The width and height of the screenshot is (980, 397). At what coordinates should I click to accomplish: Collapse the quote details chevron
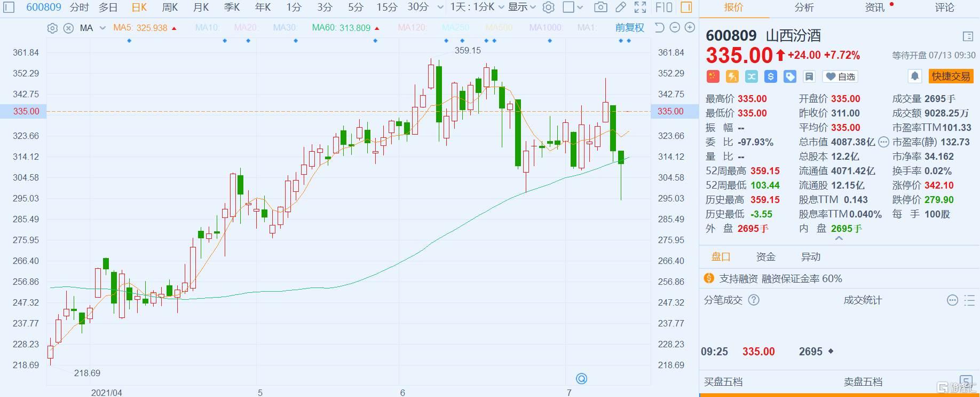pos(839,239)
